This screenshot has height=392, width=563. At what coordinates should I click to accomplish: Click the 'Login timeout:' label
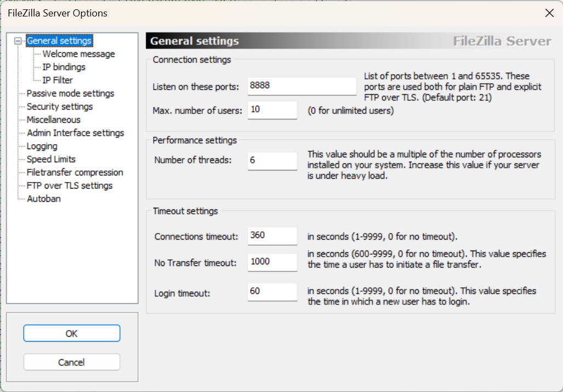183,293
